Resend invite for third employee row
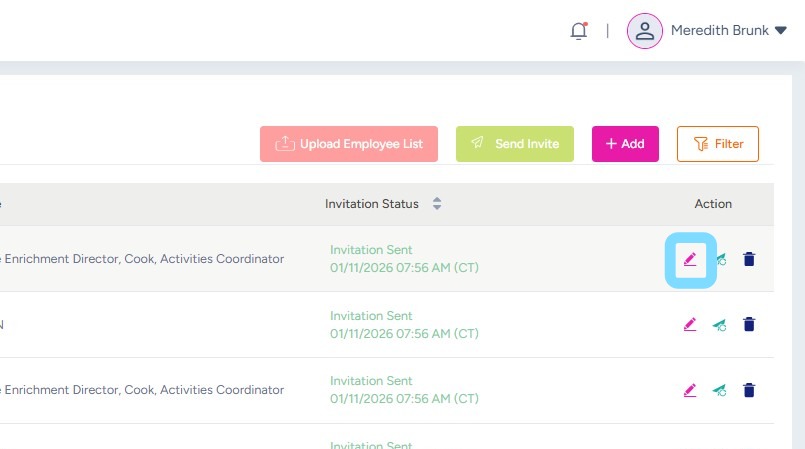 pyautogui.click(x=719, y=390)
